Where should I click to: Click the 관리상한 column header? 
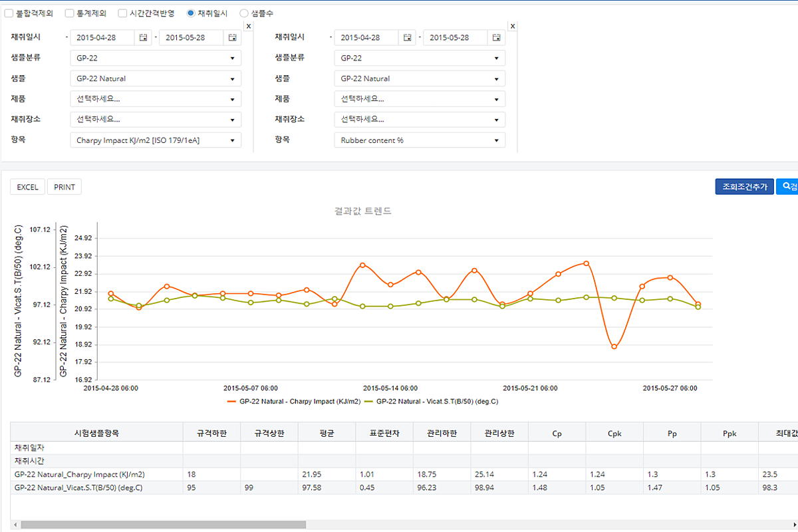click(x=499, y=432)
